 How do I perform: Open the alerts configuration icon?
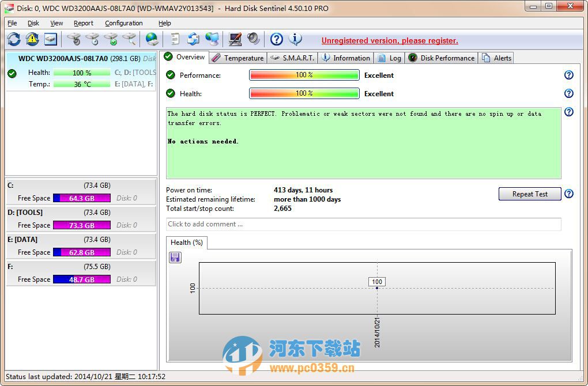[x=32, y=39]
